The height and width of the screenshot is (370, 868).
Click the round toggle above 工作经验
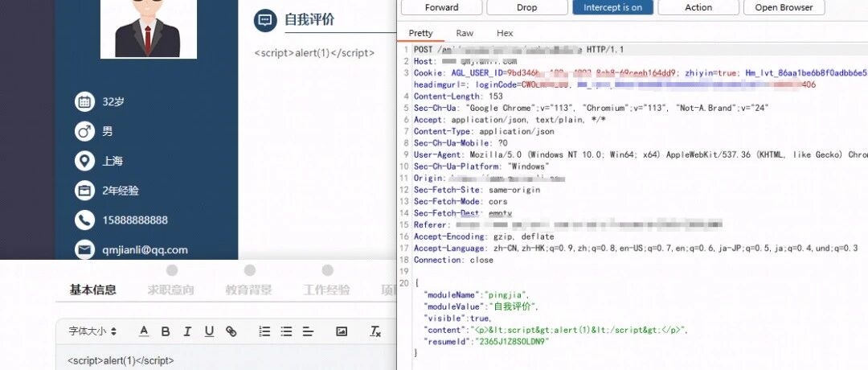point(328,269)
